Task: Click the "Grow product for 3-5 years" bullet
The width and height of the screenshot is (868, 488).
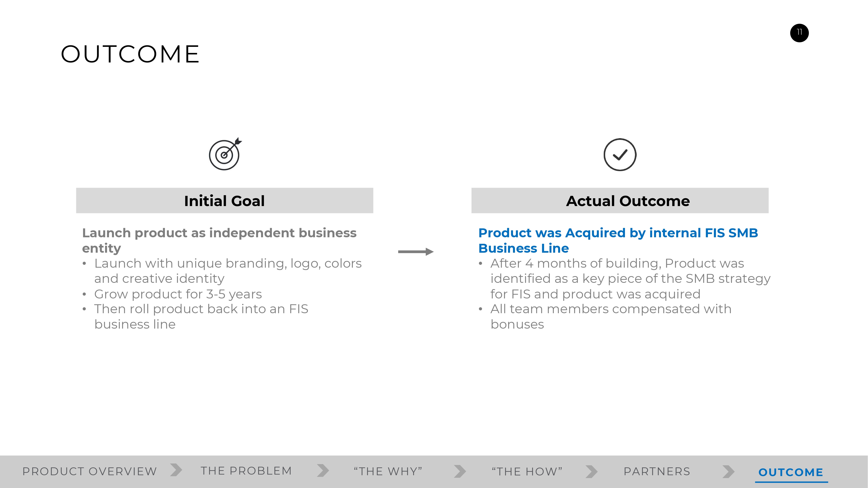Action: pos(178,294)
